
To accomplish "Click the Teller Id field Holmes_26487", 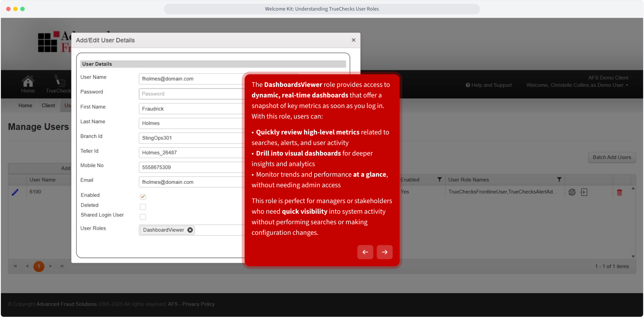I will [192, 153].
